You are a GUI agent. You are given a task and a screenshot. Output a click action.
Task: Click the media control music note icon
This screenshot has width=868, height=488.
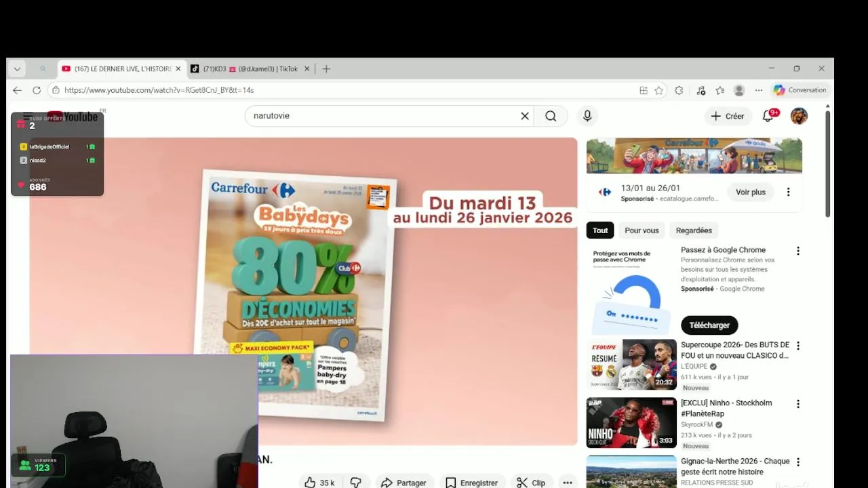click(x=701, y=90)
